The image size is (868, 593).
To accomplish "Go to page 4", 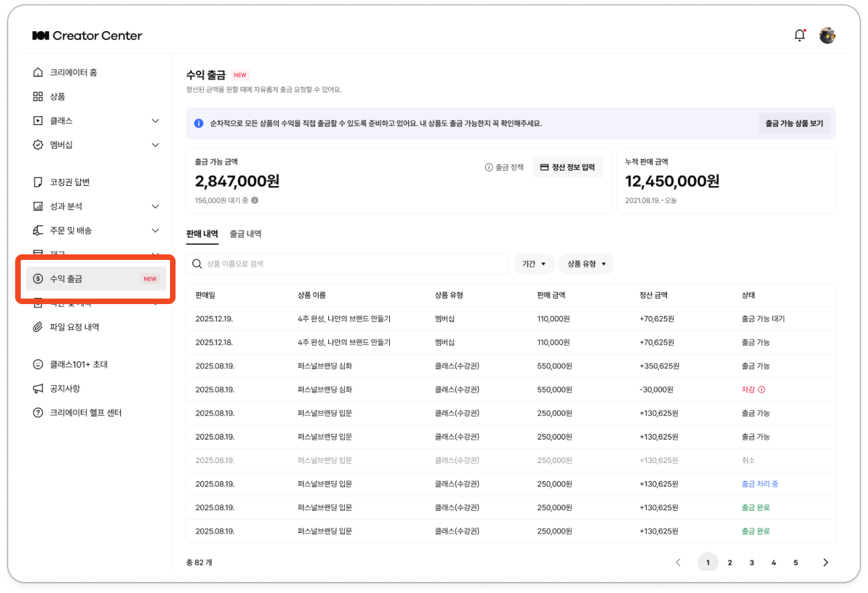I will click(774, 563).
